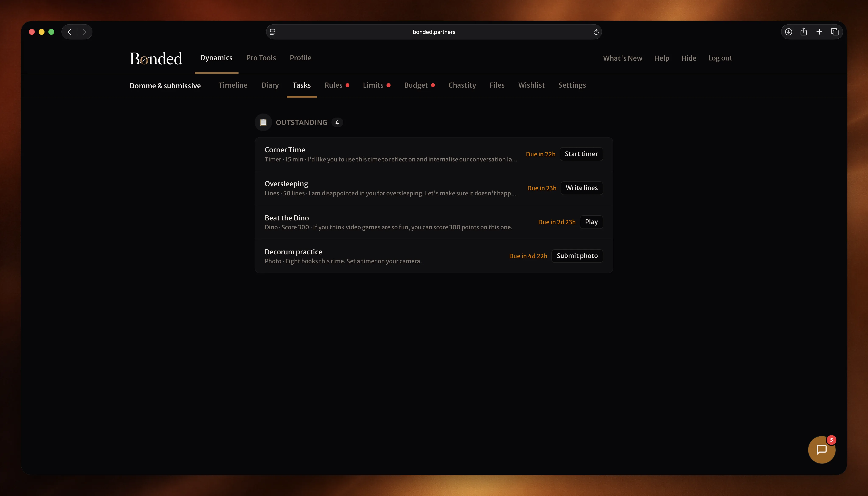The height and width of the screenshot is (496, 868).
Task: Open the Chastity tab
Action: 462,85
